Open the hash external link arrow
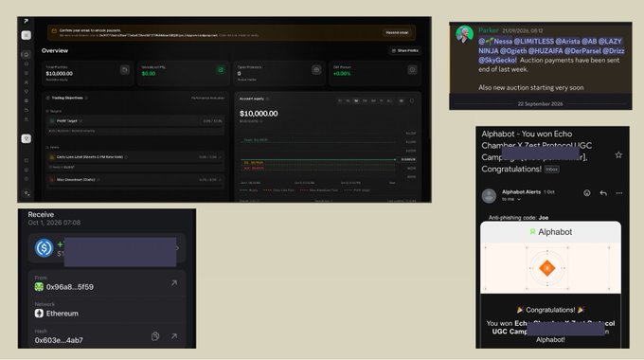The width and height of the screenshot is (644, 360). [174, 336]
